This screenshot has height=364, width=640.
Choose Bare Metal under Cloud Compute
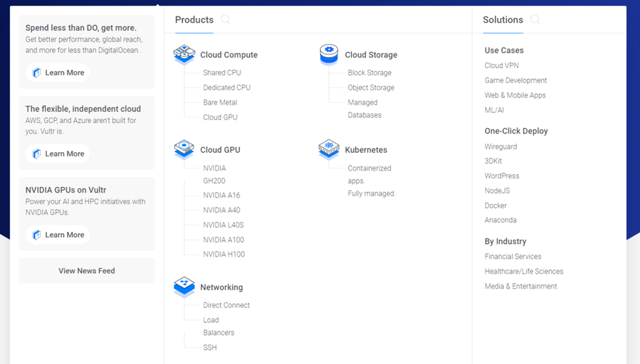(x=220, y=102)
